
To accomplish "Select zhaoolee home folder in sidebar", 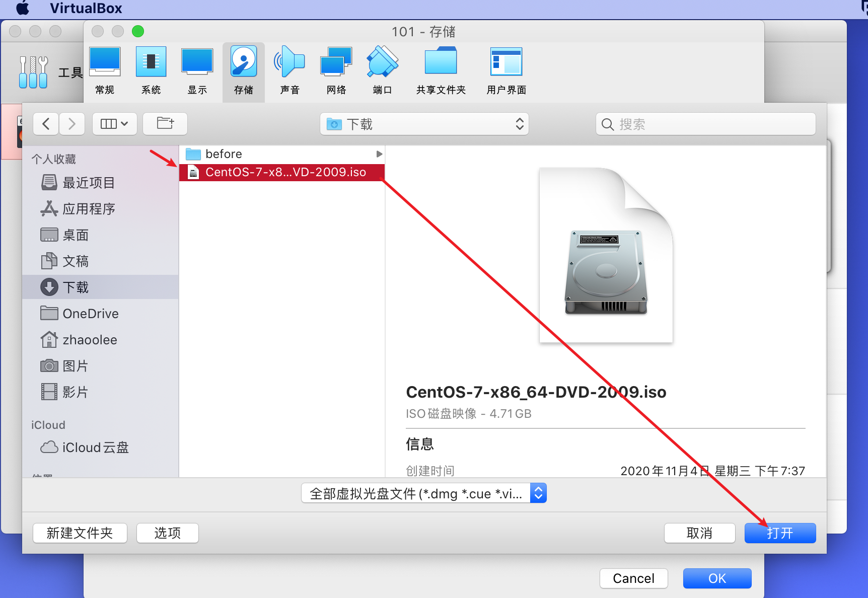I will coord(101,339).
